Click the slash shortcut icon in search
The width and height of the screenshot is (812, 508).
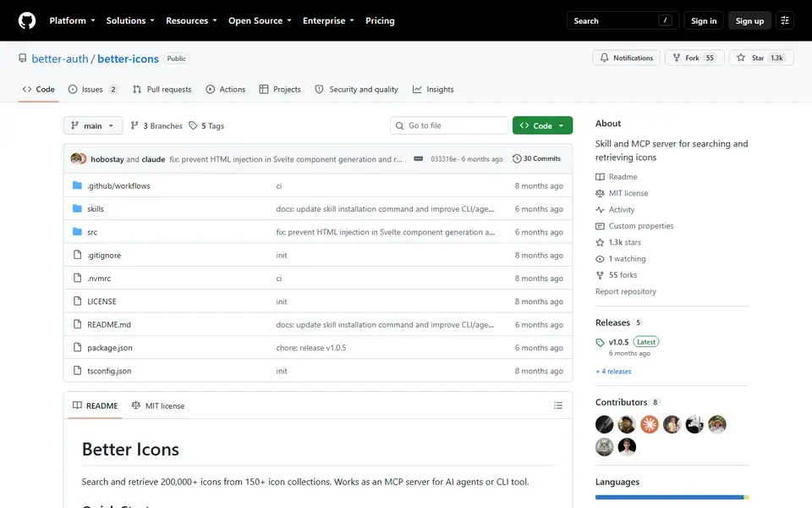click(665, 20)
